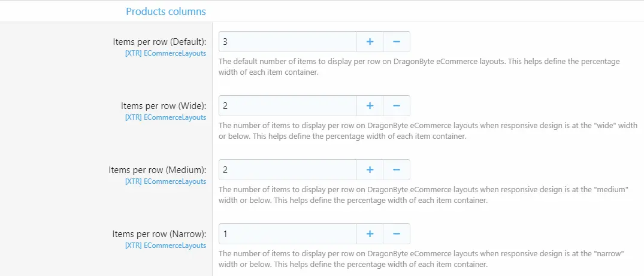Image resolution: width=644 pixels, height=276 pixels.
Task: Increase Items per row (Default) with plus button
Action: 370,42
